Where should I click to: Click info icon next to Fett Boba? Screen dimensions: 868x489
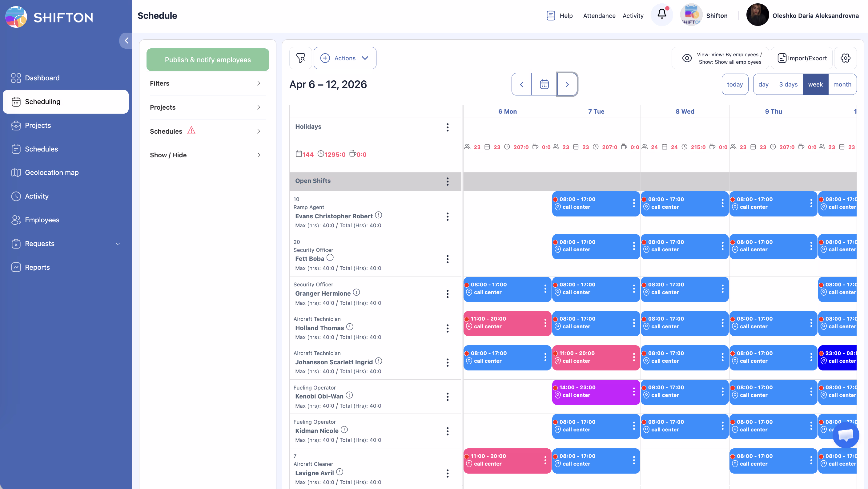(330, 258)
